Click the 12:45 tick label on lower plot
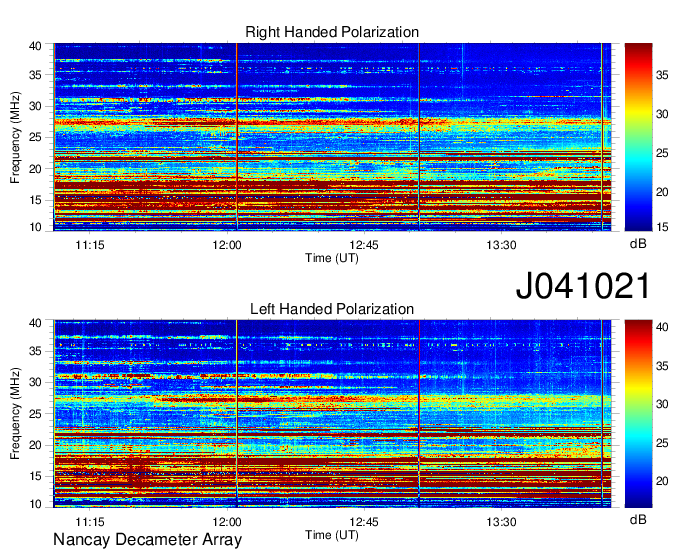The image size is (680, 552). tap(364, 522)
